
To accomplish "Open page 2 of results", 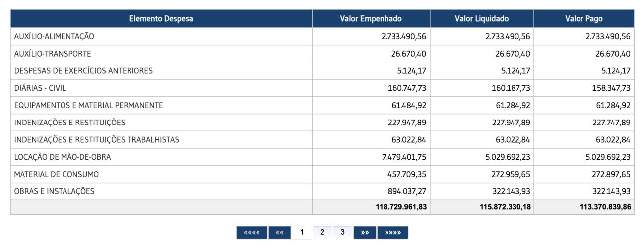I will (x=322, y=232).
